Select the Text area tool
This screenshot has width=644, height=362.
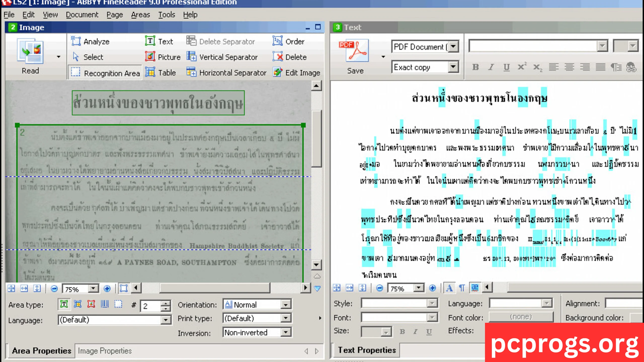(159, 41)
